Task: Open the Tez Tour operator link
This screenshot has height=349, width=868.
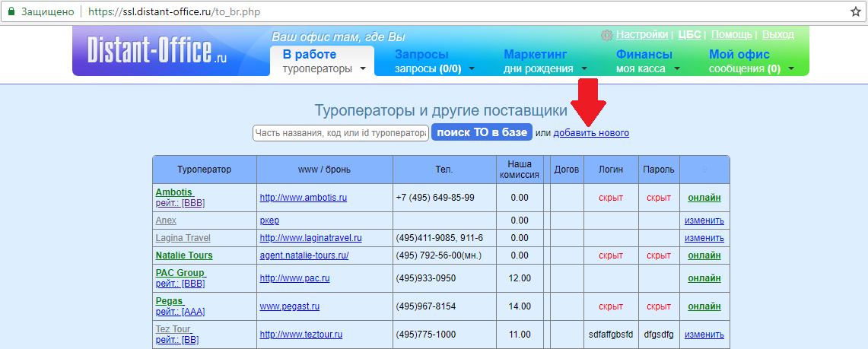Action: [x=173, y=329]
